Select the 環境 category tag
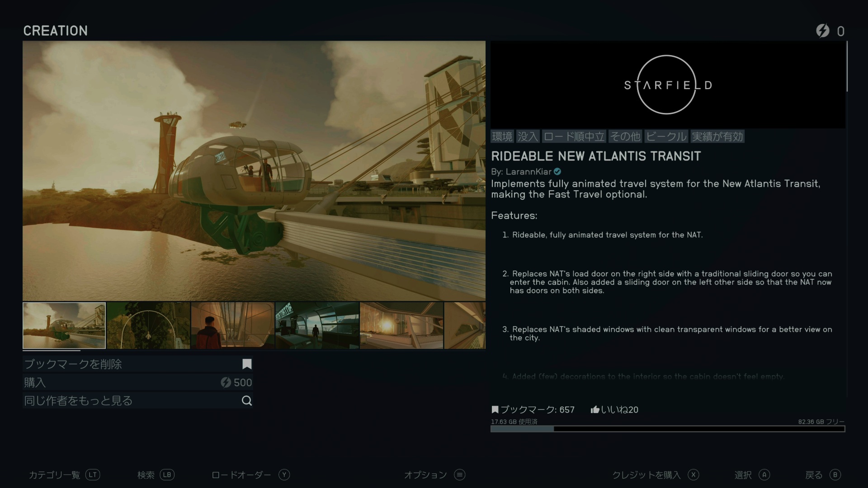The width and height of the screenshot is (868, 488). point(502,136)
